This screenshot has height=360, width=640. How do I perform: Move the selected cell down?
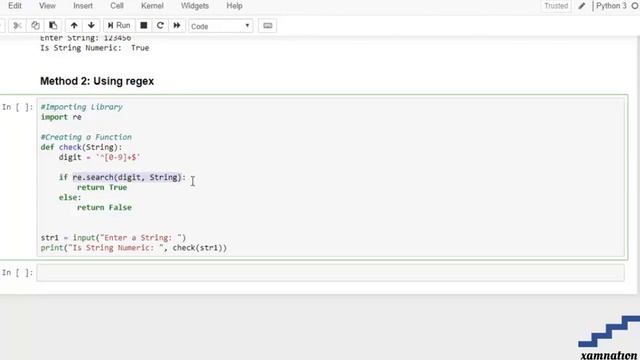coord(91,26)
